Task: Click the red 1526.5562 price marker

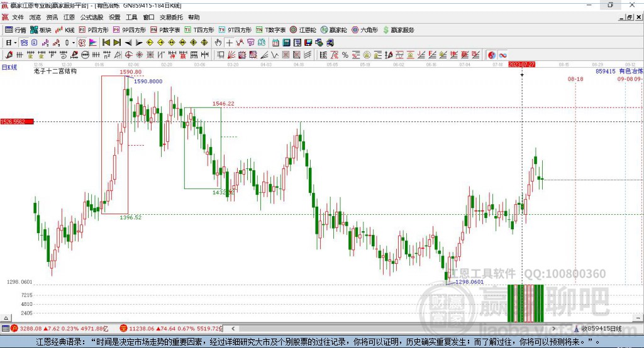Action: pos(17,121)
